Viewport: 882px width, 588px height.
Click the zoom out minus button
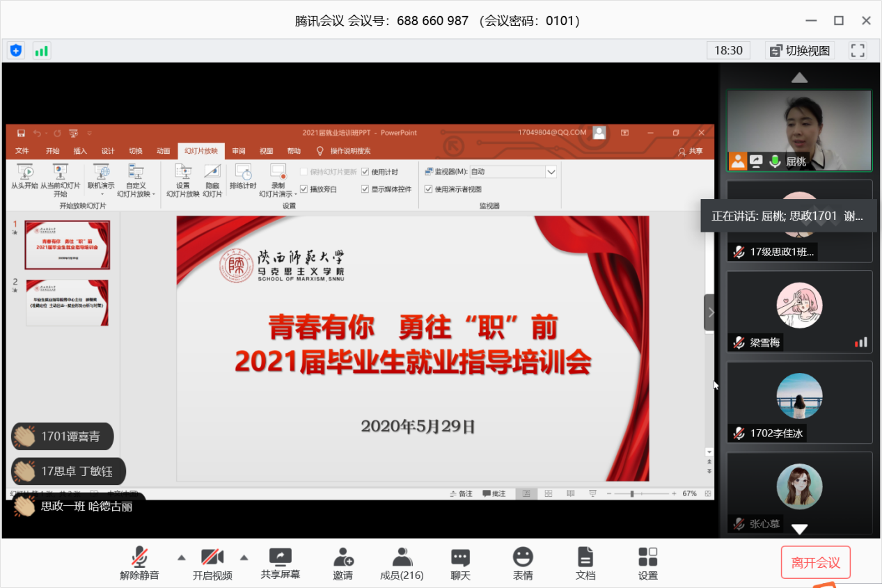point(608,493)
